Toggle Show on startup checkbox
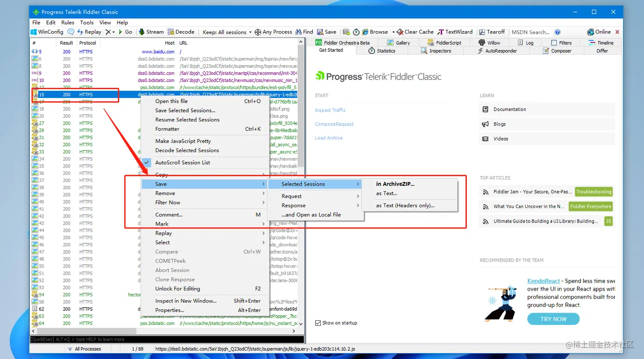The image size is (644, 359). point(318,323)
